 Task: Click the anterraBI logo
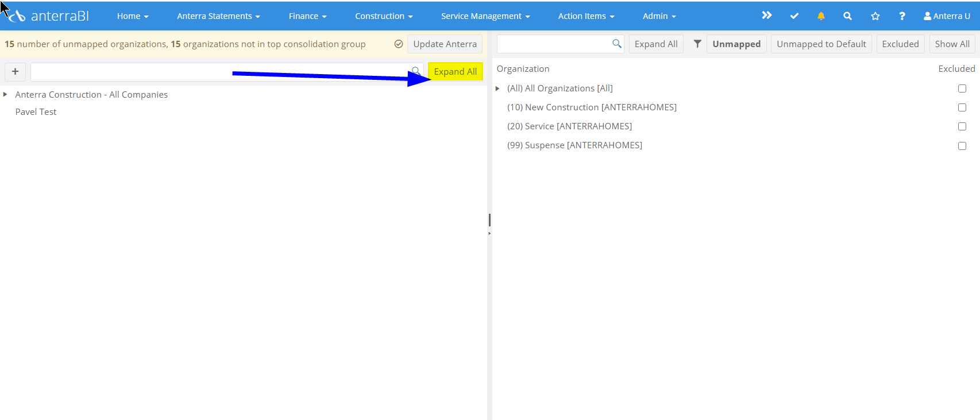pyautogui.click(x=48, y=16)
